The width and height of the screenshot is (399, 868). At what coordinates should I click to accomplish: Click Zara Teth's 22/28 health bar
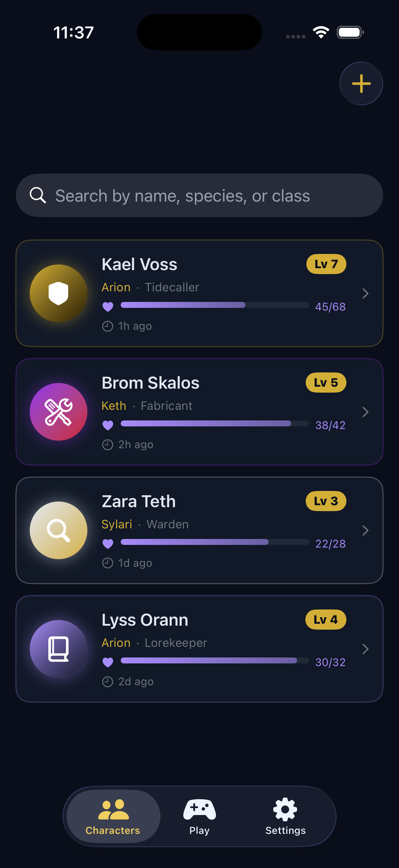coord(215,542)
